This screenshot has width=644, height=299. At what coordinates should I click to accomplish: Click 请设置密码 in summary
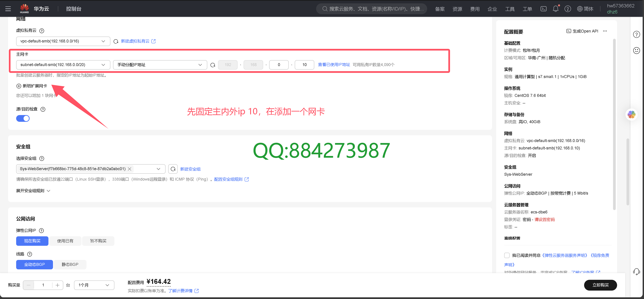tap(544, 220)
